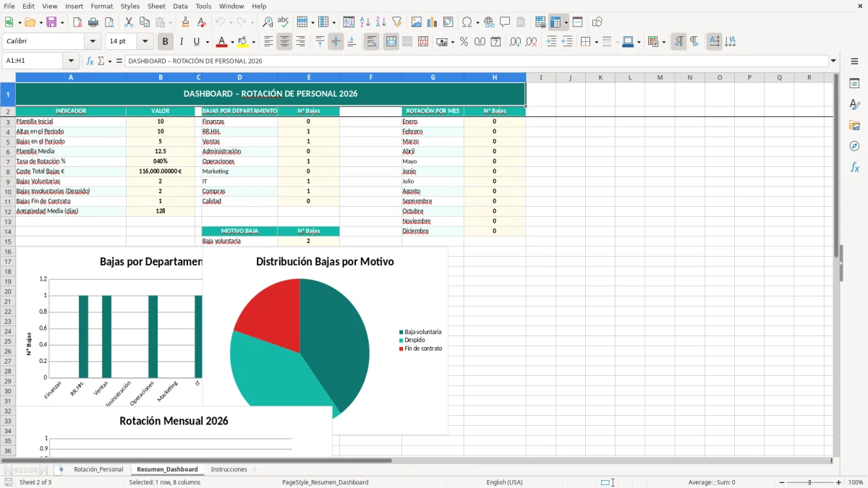
Task: Toggle Underline formatting
Action: 196,42
